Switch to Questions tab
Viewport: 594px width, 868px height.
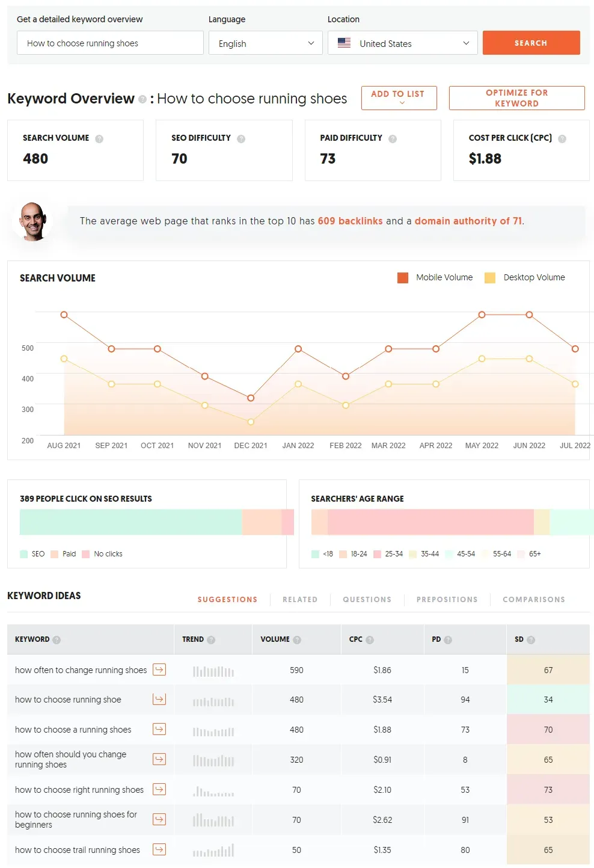[367, 600]
